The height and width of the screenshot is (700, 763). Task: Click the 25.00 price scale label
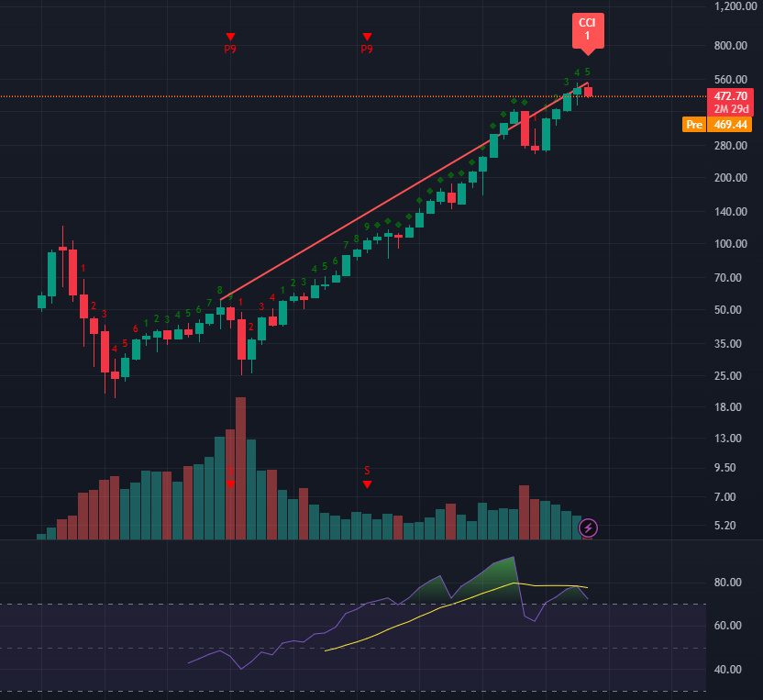click(x=728, y=376)
